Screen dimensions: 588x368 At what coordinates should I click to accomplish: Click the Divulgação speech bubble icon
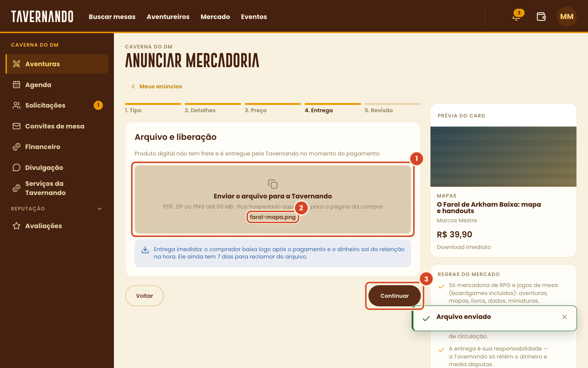tap(17, 167)
